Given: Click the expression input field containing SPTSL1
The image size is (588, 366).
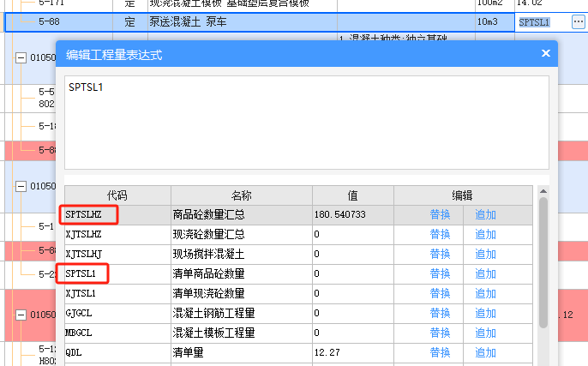Looking at the screenshot, I should 307,123.
